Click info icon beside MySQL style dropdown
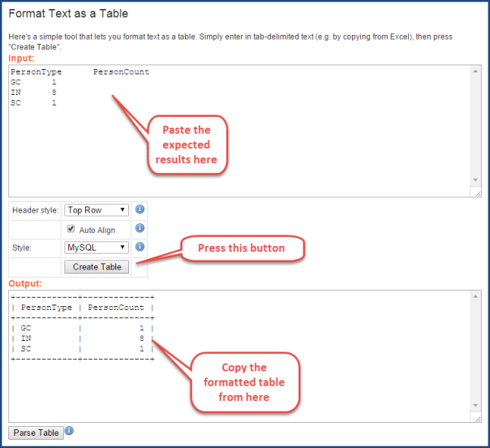The image size is (490, 448). 140,247
